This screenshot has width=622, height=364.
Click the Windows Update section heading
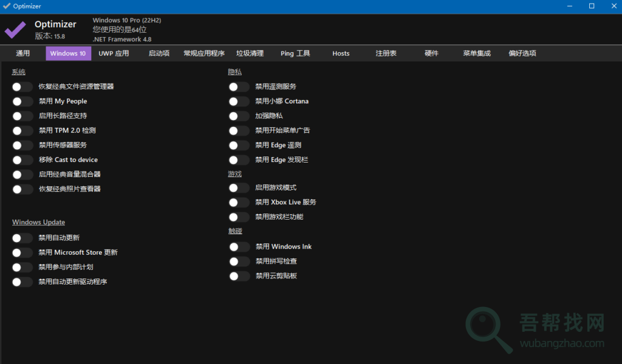pos(38,223)
